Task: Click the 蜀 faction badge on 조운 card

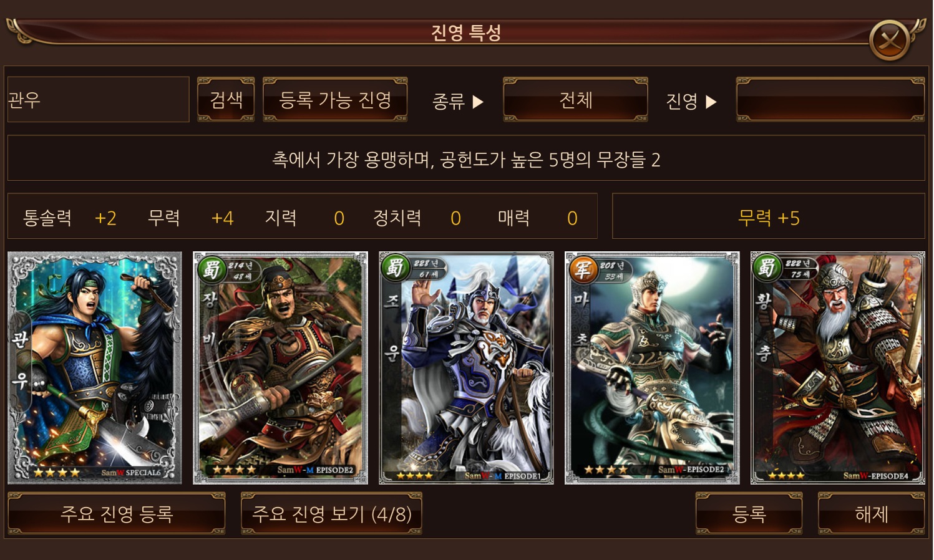Action: pyautogui.click(x=396, y=267)
